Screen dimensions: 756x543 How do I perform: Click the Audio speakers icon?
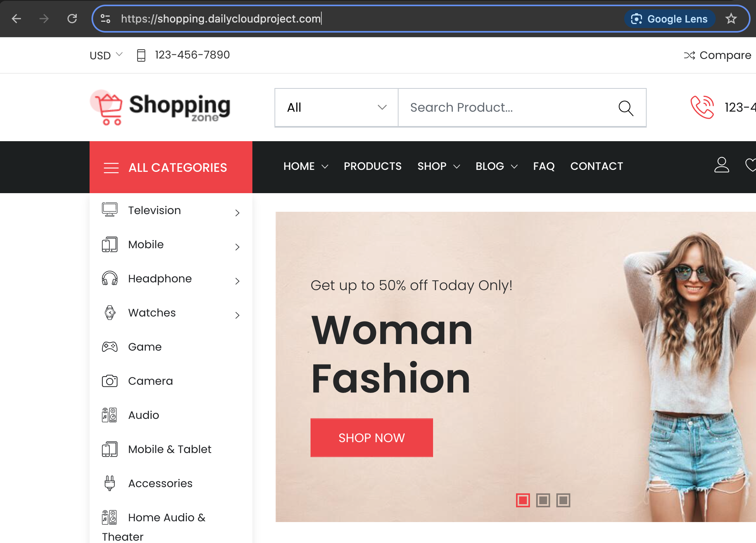[x=110, y=415]
